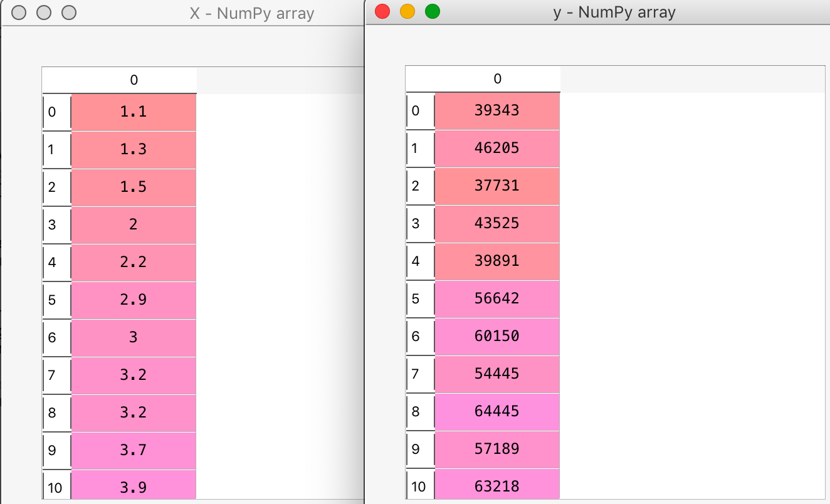This screenshot has height=504, width=830.
Task: Click column header 0 in X array window
Action: tap(134, 80)
